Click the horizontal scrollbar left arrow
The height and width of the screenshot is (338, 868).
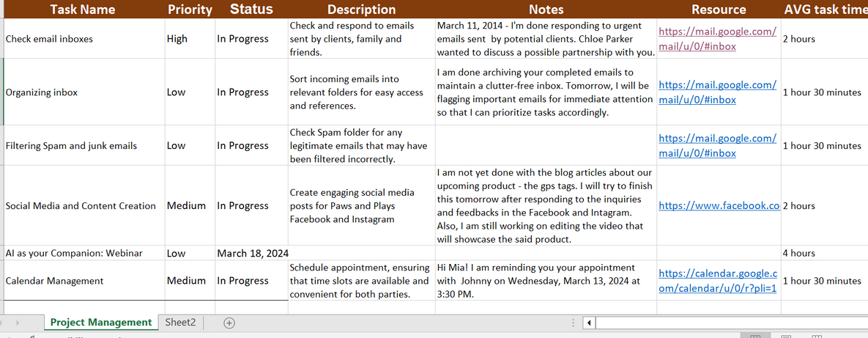[589, 323]
